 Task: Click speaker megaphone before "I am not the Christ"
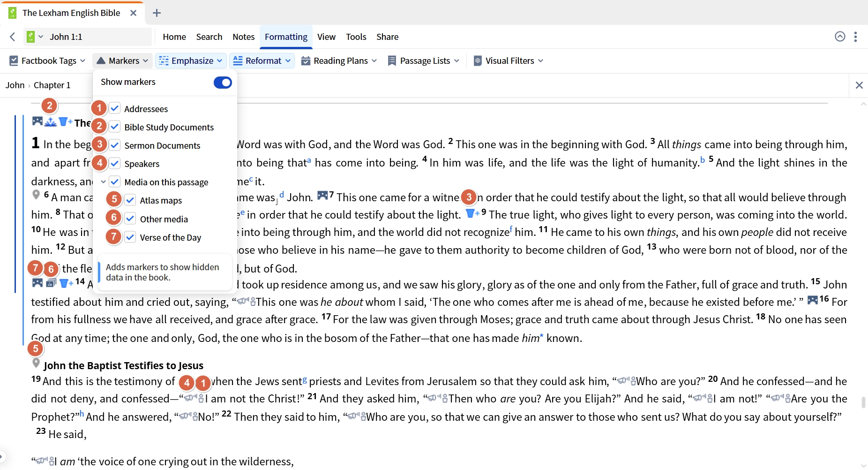190,398
